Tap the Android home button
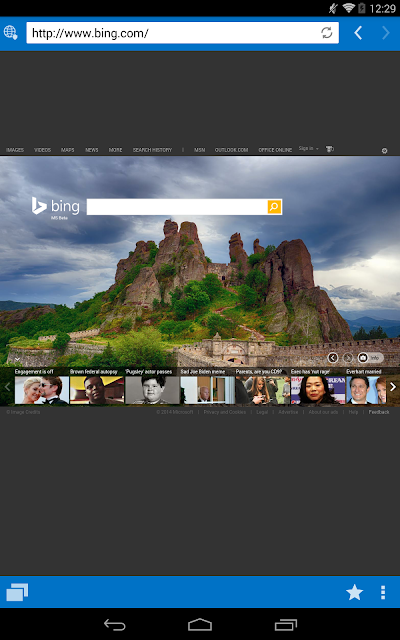Image resolution: width=400 pixels, height=640 pixels. [x=200, y=624]
